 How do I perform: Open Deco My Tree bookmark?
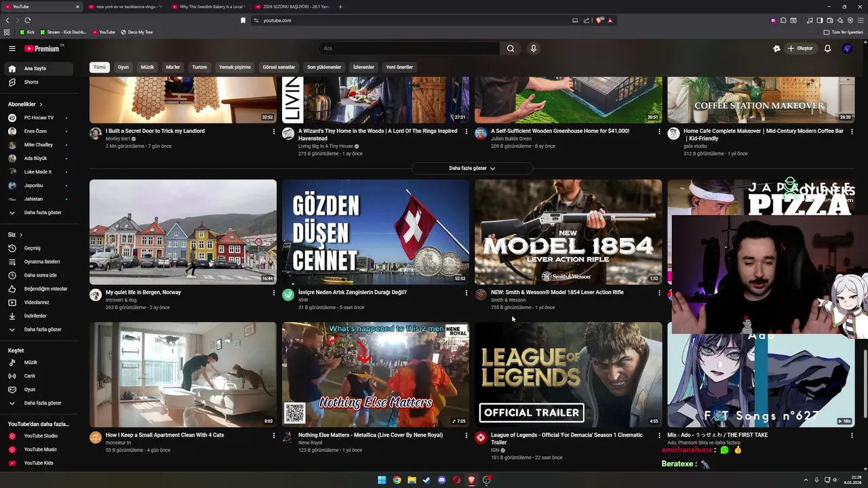tap(136, 32)
